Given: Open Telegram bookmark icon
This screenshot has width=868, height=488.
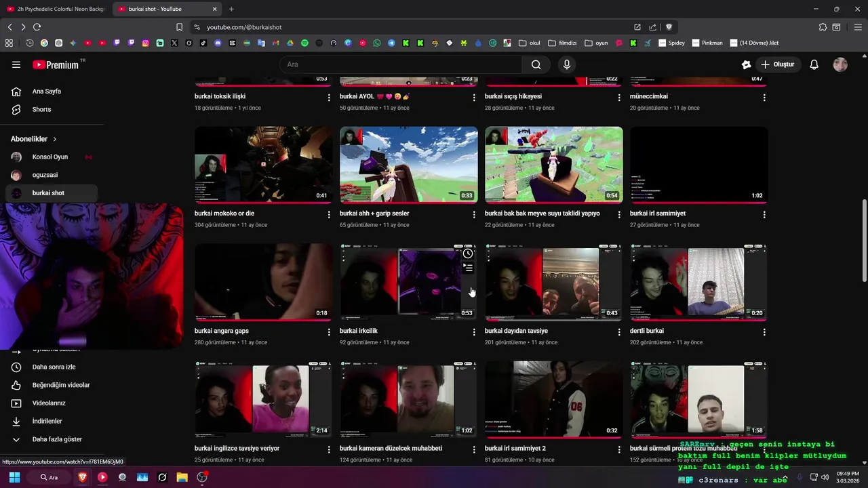Looking at the screenshot, I should click(391, 43).
